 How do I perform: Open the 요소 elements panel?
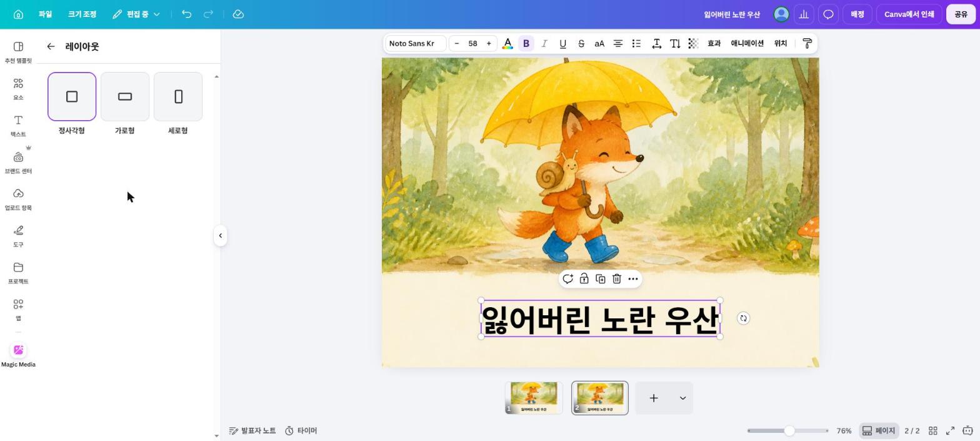pyautogui.click(x=18, y=89)
